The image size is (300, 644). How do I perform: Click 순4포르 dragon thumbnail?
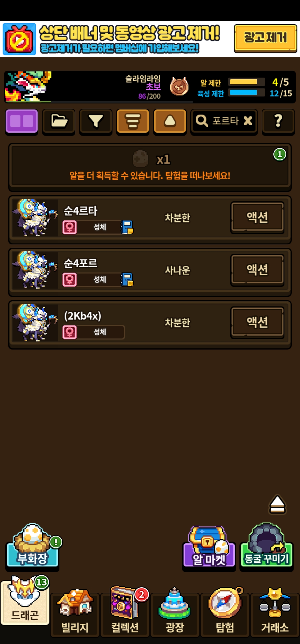click(35, 270)
